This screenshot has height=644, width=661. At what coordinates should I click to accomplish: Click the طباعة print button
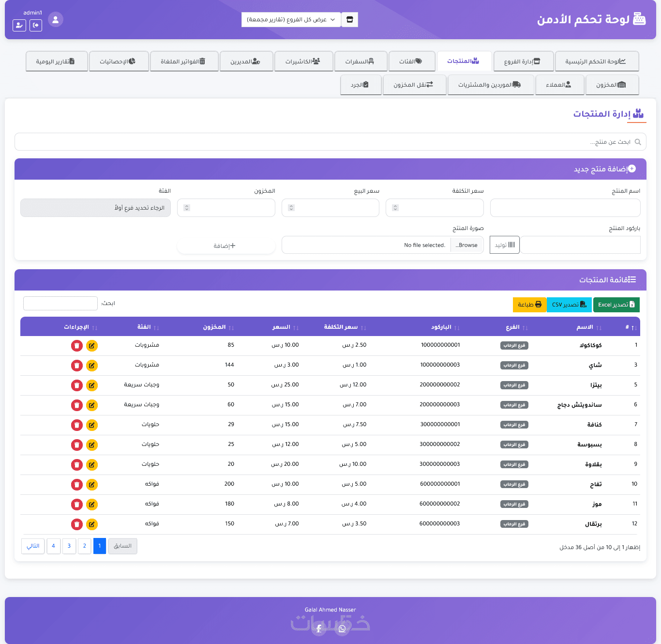(x=530, y=305)
